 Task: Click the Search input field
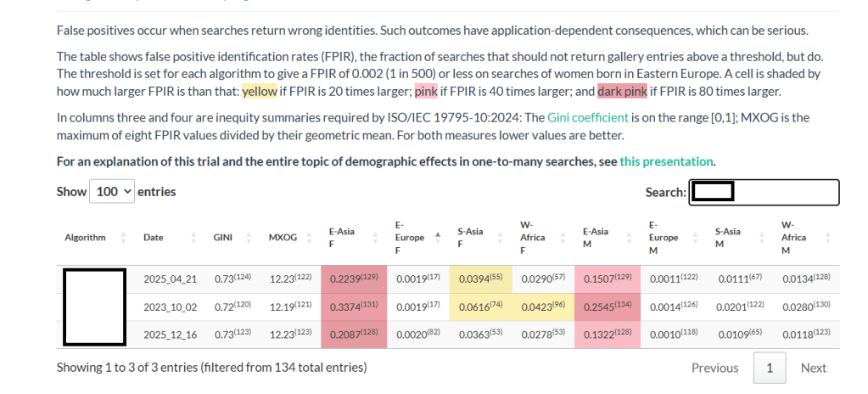(x=764, y=192)
